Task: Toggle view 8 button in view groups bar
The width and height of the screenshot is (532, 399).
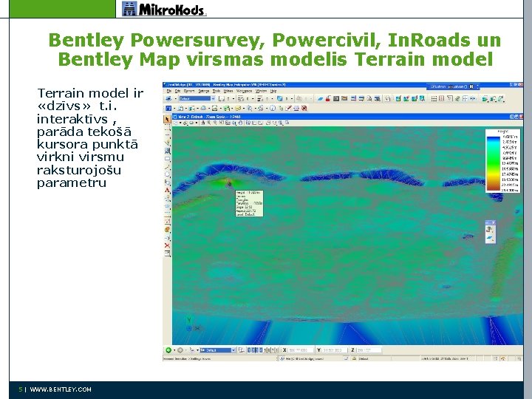Action: tap(276, 350)
